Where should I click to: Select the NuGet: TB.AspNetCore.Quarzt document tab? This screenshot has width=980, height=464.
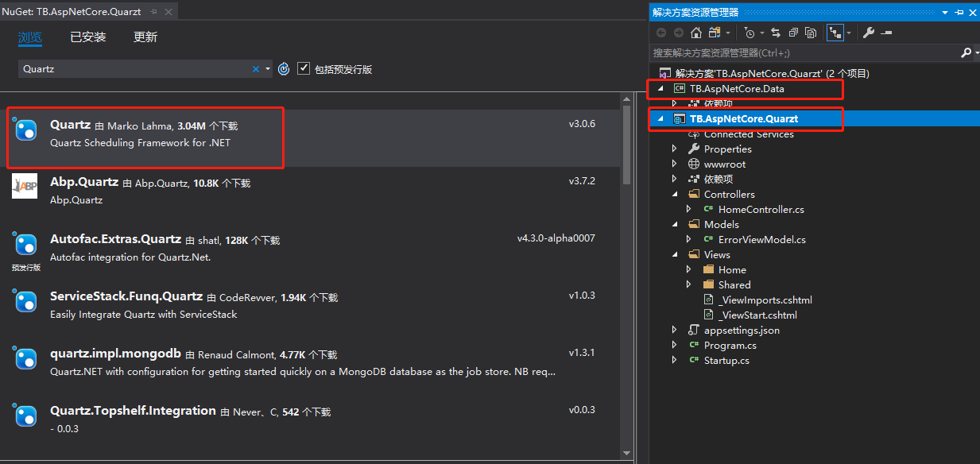point(72,12)
